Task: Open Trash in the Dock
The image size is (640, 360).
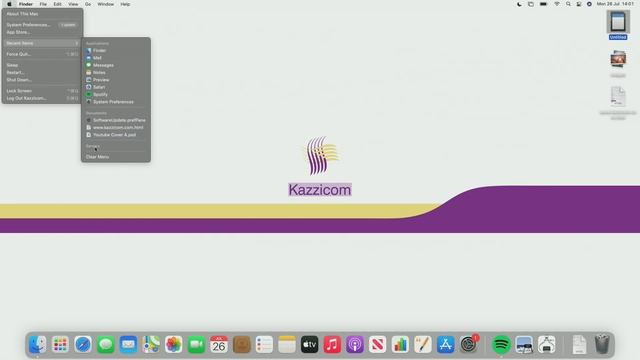Action: click(602, 344)
